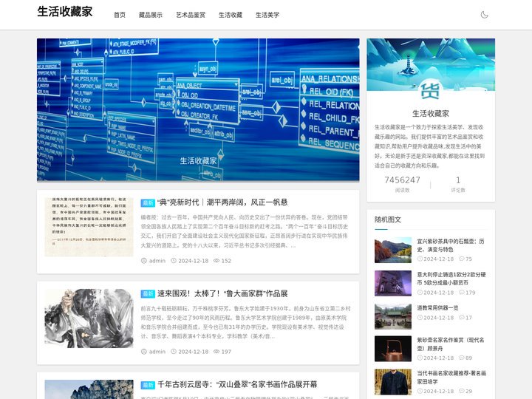Image resolution: width=532 pixels, height=399 pixels.
Task: Click clock icon on "典"亮新时代 article
Action: pyautogui.click(x=174, y=261)
